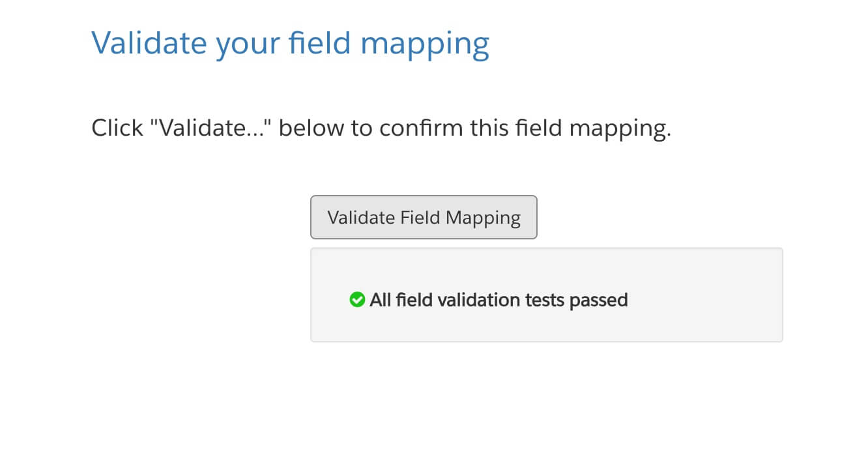Screen dimensions: 868x454
Task: Run validation using the Validate Field Mapping button
Action: [x=424, y=217]
